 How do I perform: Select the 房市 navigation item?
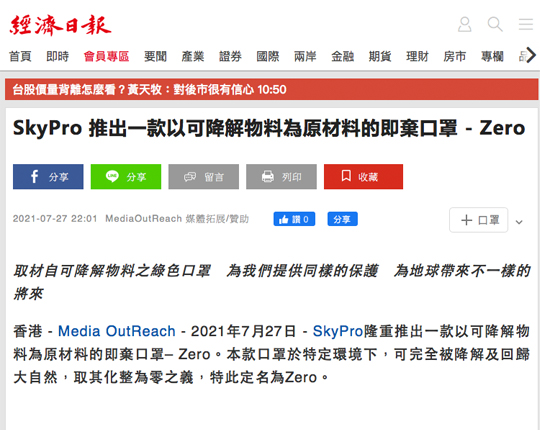pos(455,56)
